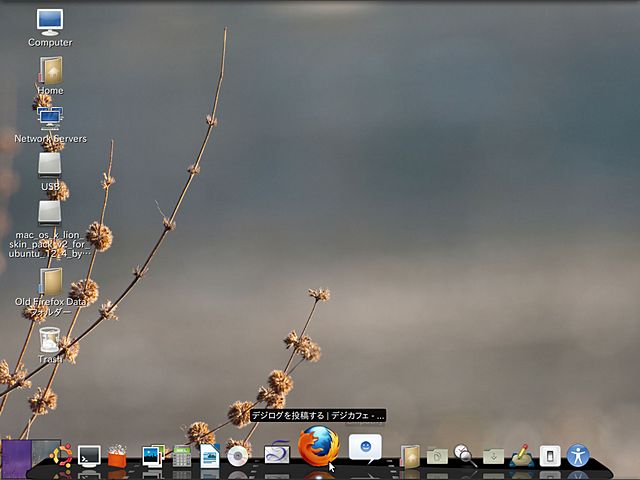Launch the Calculator from the dock

pos(181,457)
